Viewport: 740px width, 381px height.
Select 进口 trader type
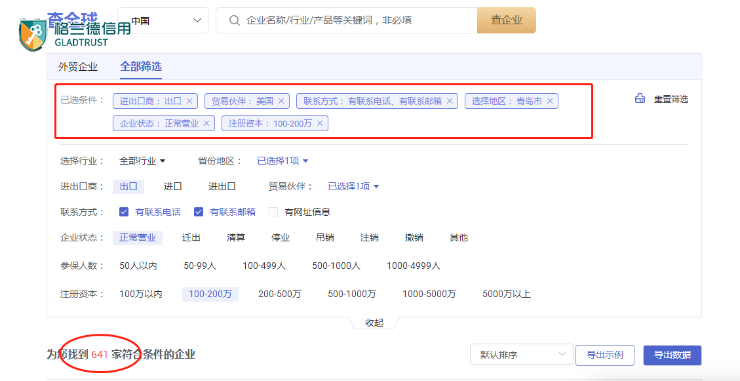point(173,186)
